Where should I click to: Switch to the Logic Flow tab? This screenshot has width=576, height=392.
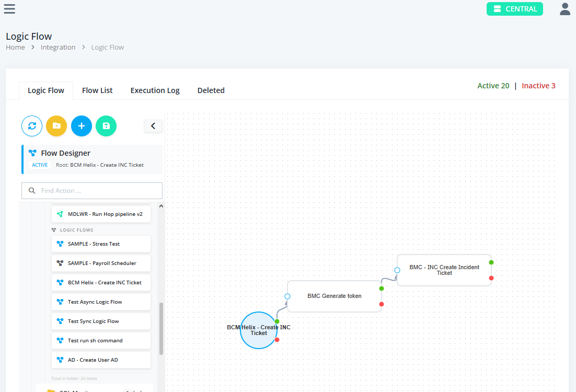click(46, 90)
